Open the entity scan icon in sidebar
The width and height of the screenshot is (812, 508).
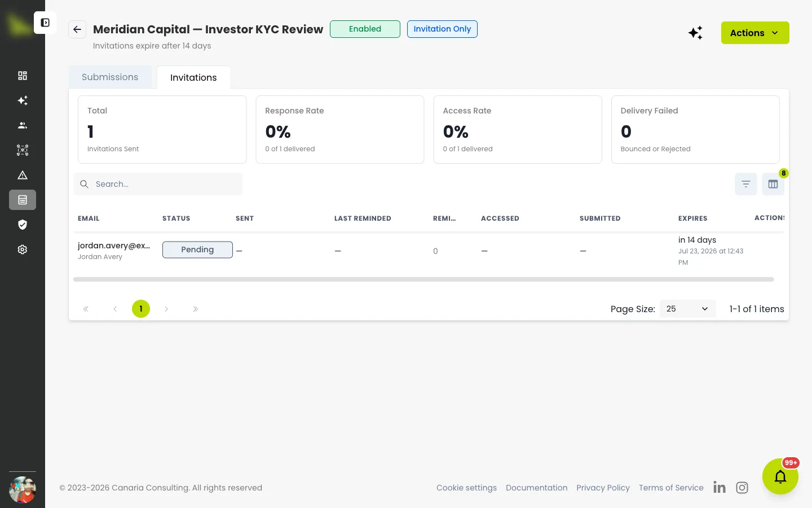[x=23, y=150]
